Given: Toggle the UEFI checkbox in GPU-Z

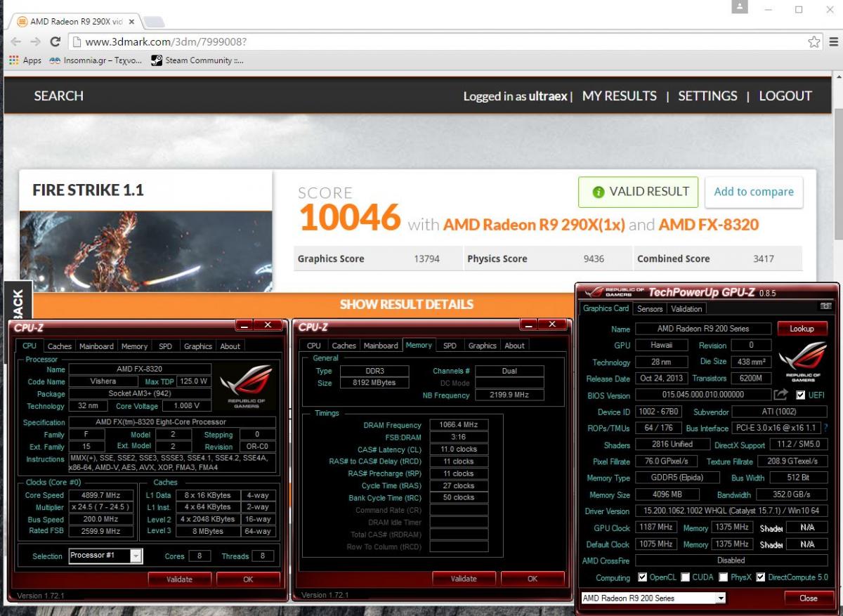Looking at the screenshot, I should [801, 395].
